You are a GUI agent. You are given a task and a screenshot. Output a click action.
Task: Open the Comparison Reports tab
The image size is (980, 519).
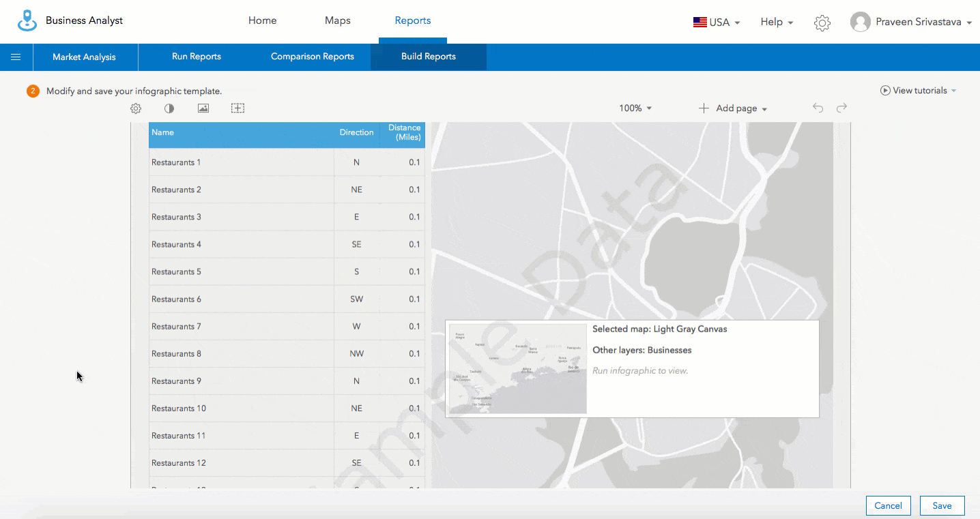(x=313, y=57)
